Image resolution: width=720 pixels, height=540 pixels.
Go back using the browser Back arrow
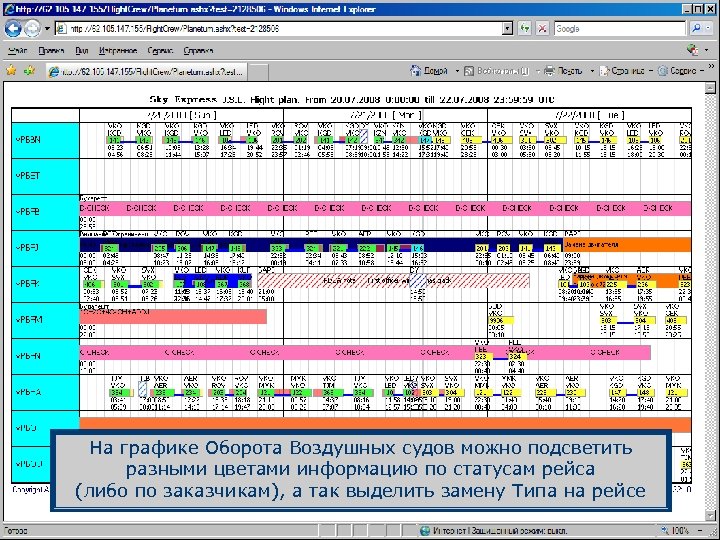tap(13, 29)
